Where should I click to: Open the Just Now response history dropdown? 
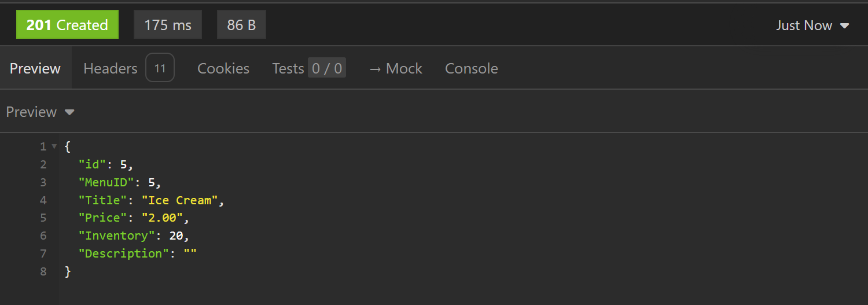tap(812, 25)
